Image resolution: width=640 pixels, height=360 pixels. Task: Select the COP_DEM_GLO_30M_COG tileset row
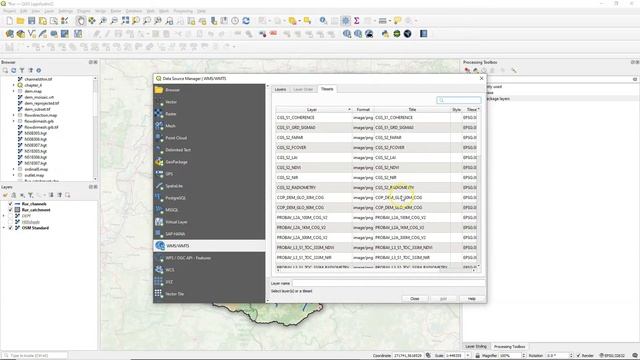[376, 198]
